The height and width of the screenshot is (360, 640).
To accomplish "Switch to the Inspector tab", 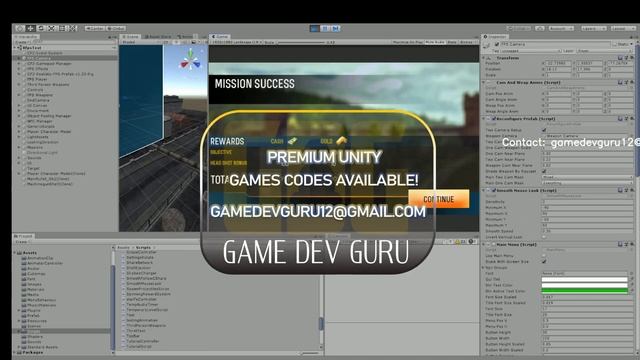I will coord(496,37).
